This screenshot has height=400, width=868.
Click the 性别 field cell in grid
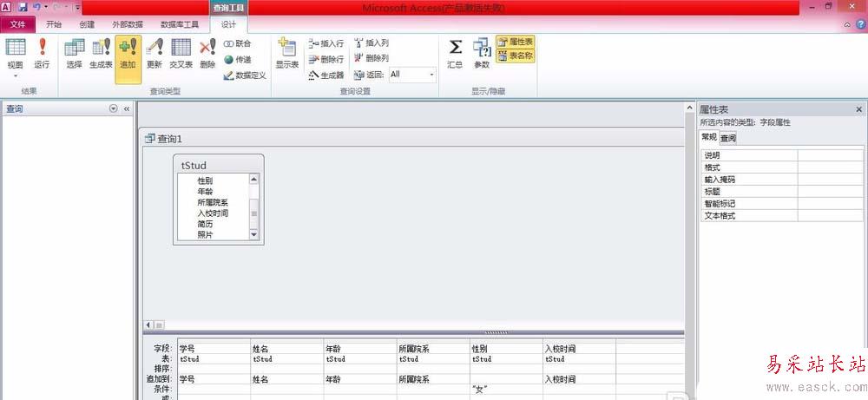(x=507, y=349)
